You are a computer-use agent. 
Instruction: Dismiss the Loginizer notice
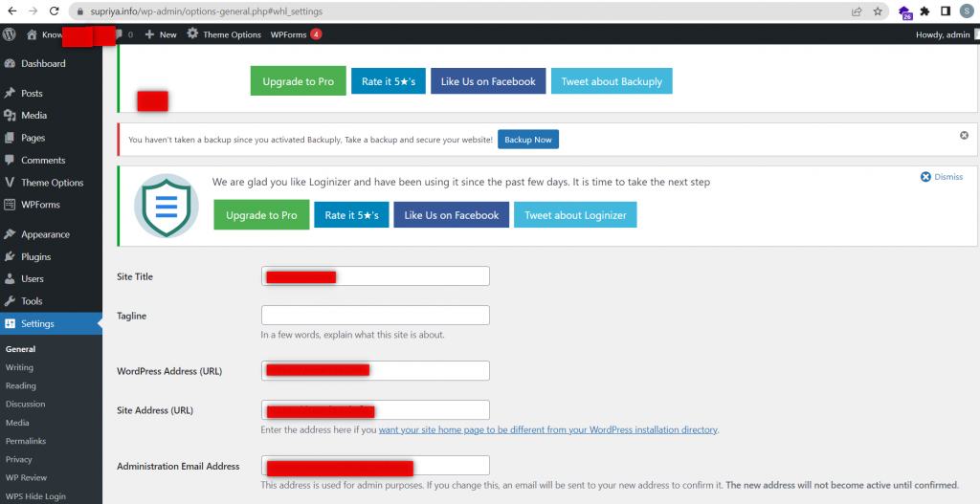pyautogui.click(x=942, y=177)
